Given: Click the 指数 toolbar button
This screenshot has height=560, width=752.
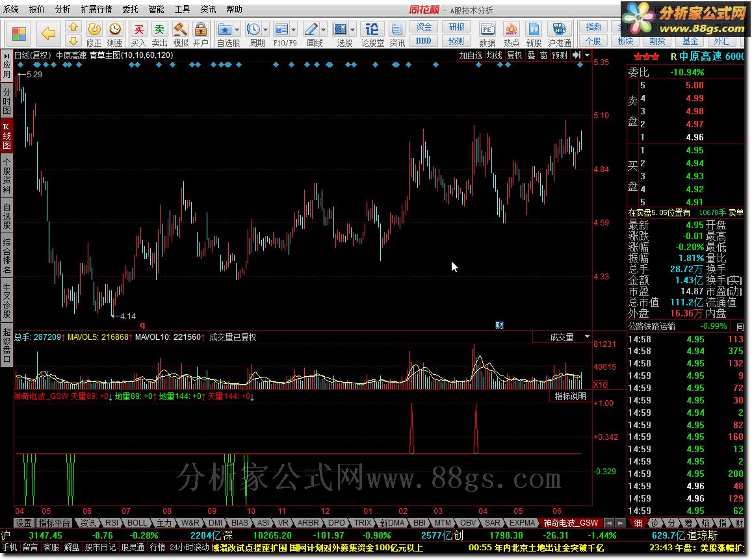Looking at the screenshot, I should [x=593, y=27].
